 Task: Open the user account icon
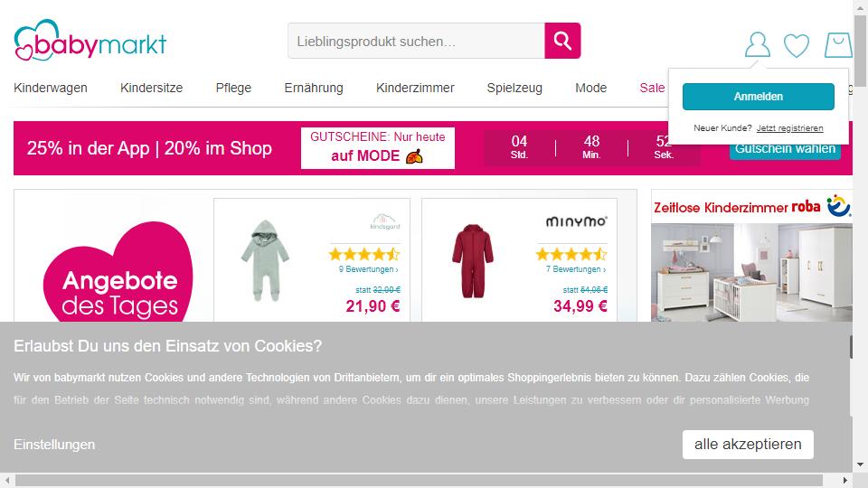pos(758,45)
